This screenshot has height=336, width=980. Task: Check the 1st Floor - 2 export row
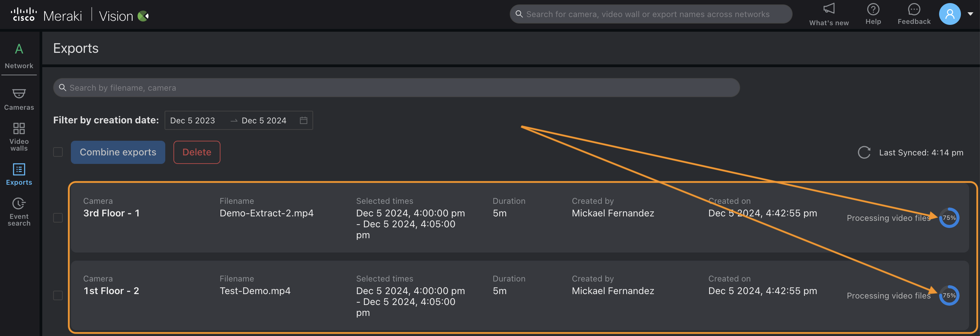pos(58,295)
